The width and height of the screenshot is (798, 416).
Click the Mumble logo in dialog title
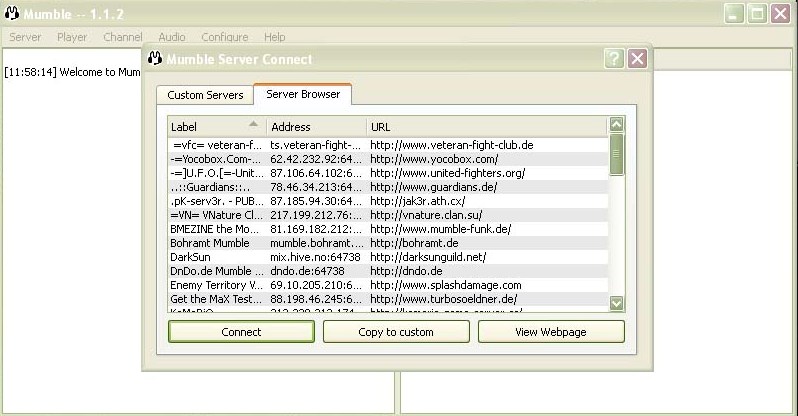(x=155, y=59)
